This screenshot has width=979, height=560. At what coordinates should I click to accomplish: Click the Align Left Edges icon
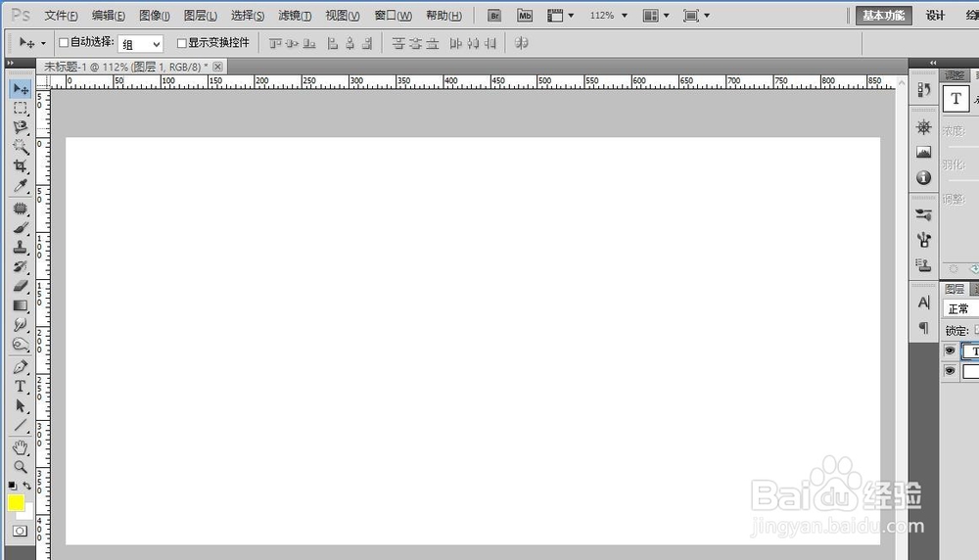coord(332,43)
